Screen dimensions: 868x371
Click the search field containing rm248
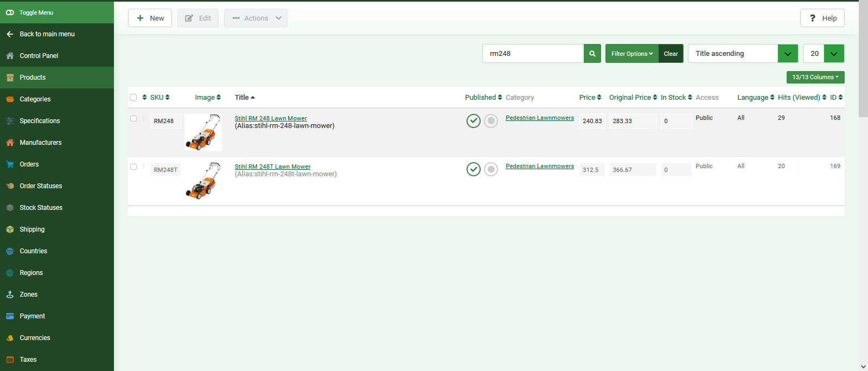coord(533,54)
